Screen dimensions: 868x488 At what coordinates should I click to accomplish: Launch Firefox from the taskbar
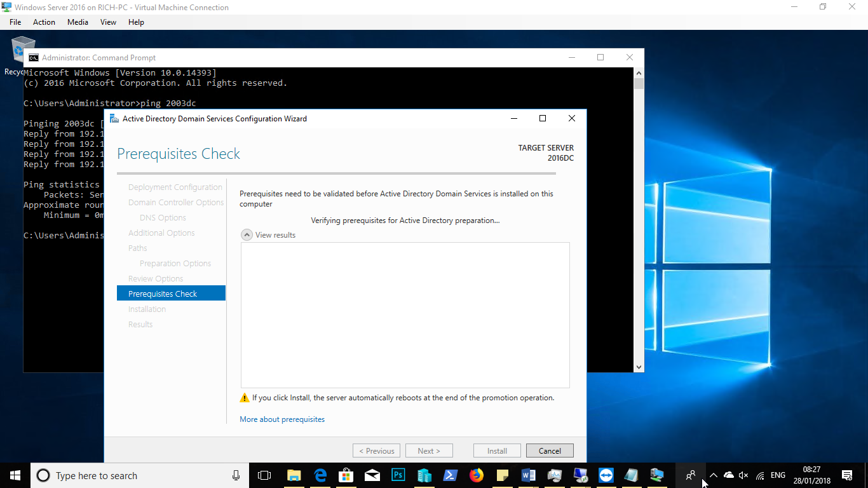(x=477, y=475)
